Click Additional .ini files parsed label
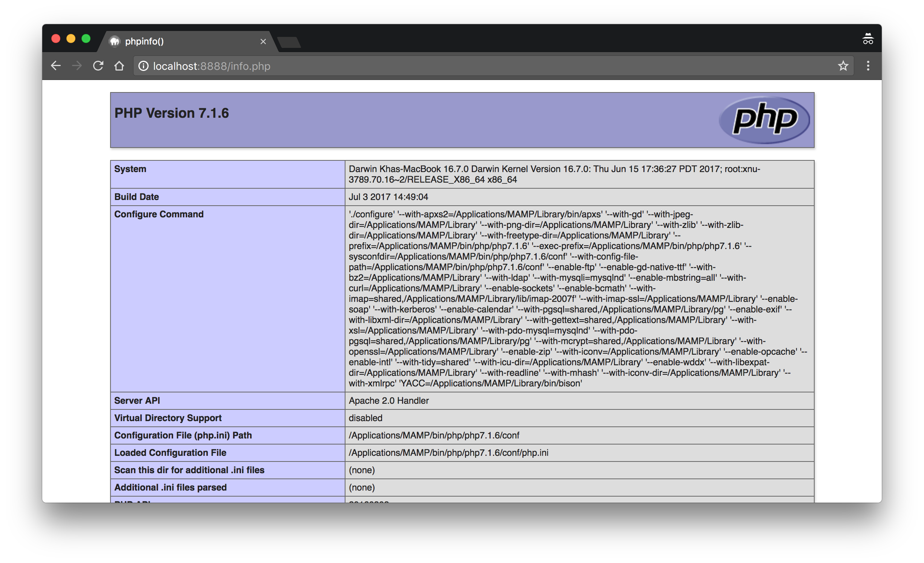This screenshot has width=924, height=563. tap(170, 488)
